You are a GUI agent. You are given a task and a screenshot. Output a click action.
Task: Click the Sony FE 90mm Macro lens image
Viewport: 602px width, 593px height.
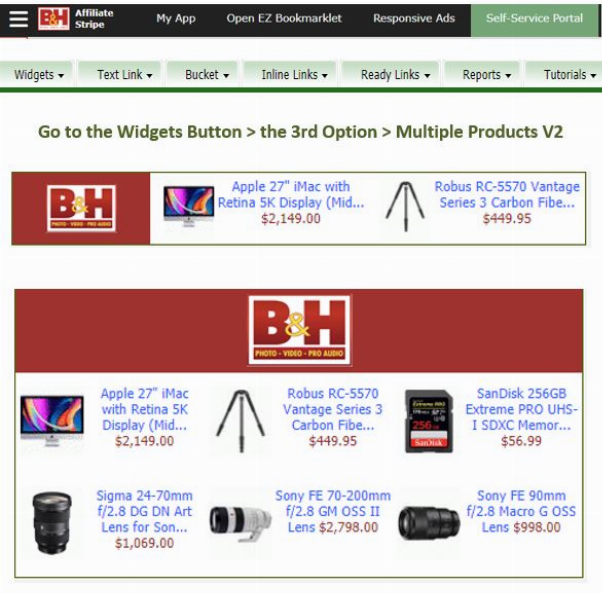429,522
